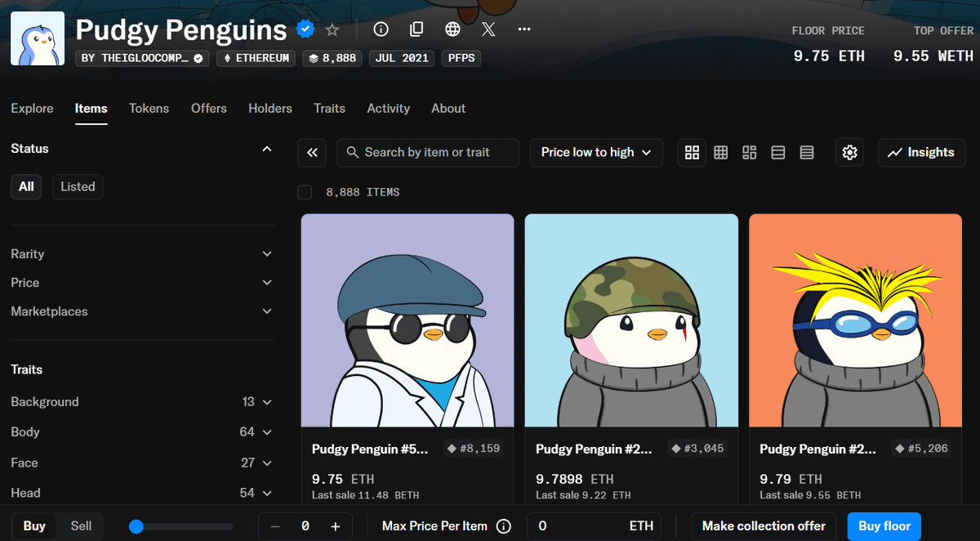Click rarity rank #8,159 badge
The height and width of the screenshot is (541, 980).
(474, 449)
